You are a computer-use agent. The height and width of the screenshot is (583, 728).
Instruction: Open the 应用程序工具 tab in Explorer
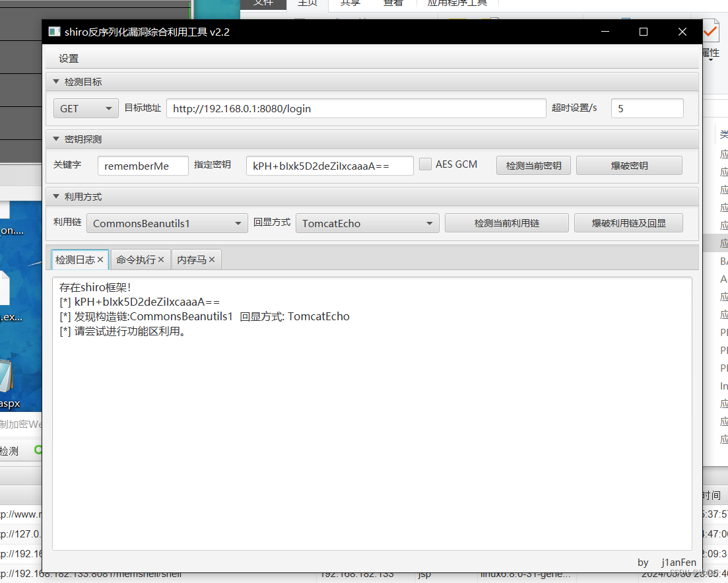[457, 3]
